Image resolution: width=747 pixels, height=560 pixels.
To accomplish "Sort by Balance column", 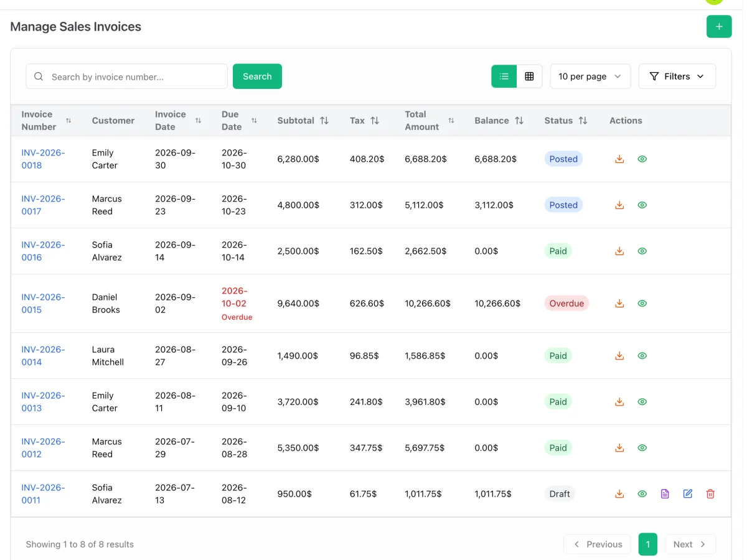I will 519,121.
